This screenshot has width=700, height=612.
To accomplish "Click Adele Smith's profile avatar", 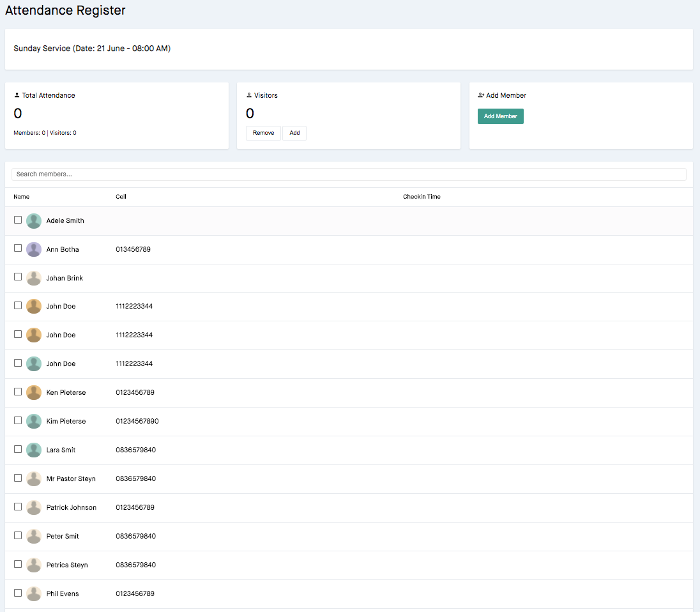I will 33,220.
